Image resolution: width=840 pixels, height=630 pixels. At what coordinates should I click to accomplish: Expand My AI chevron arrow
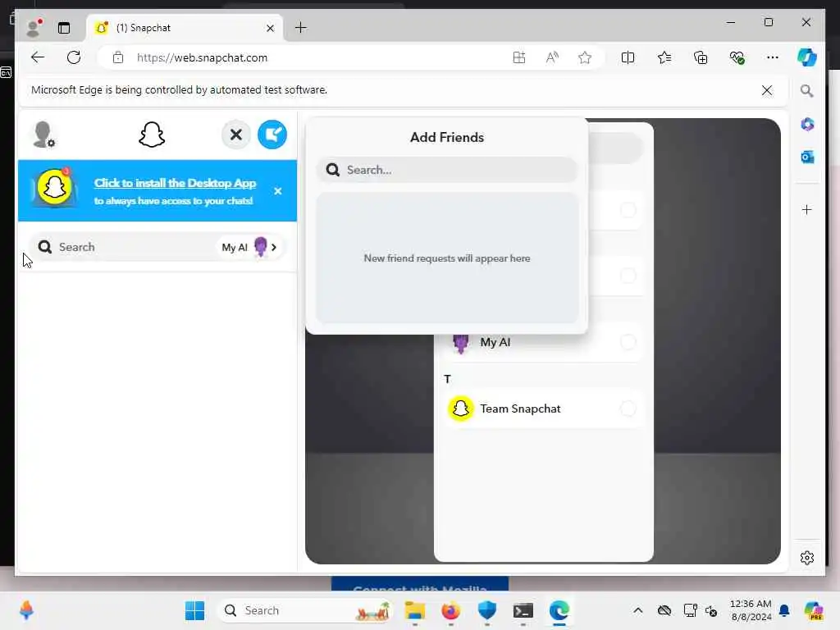pos(274,247)
